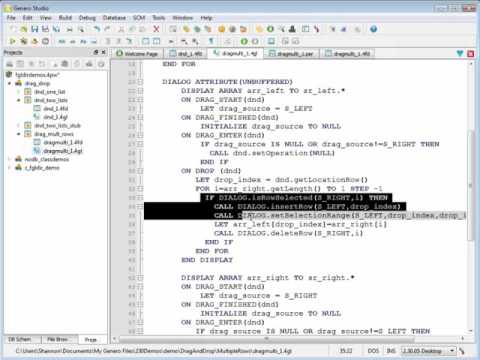Open the Build menu
Viewport: 480px width, 360px height.
pos(65,18)
